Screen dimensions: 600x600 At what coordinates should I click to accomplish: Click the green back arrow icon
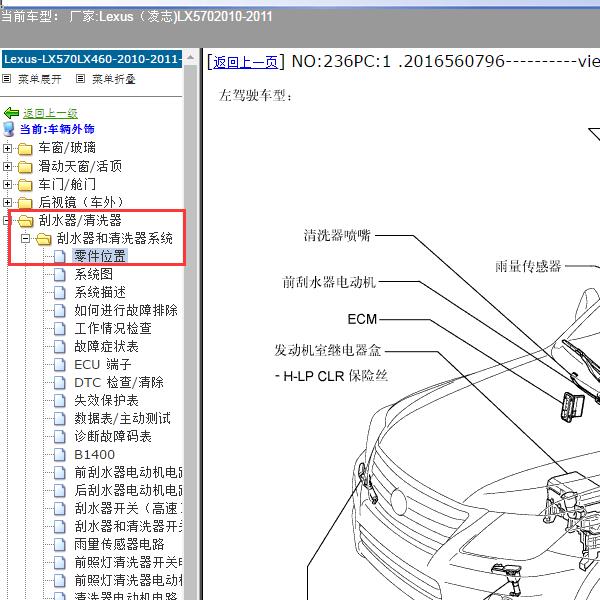(11, 113)
